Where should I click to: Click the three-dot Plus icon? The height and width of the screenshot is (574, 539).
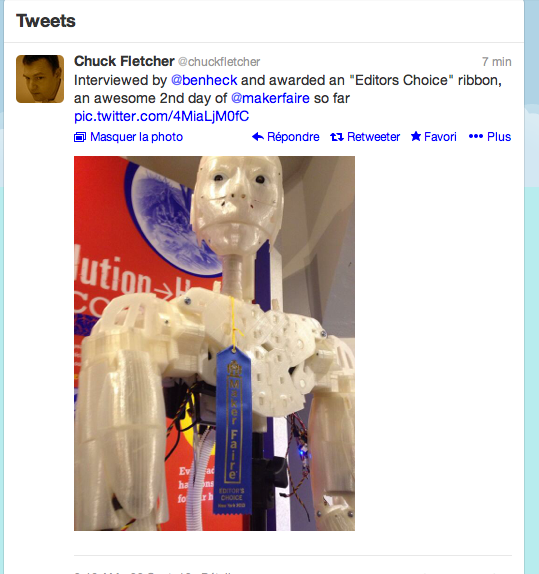(476, 137)
